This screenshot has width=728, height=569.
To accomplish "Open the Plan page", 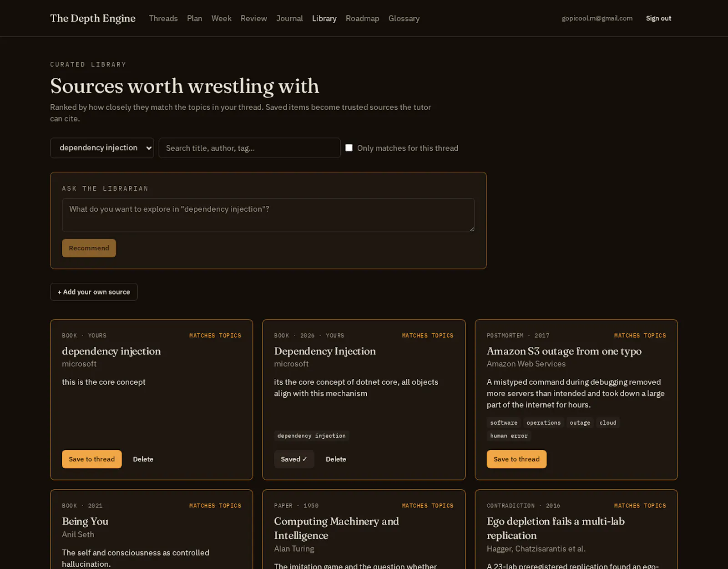I will click(195, 18).
